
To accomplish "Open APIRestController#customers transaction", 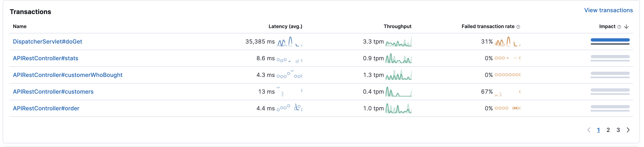I will pyautogui.click(x=53, y=91).
